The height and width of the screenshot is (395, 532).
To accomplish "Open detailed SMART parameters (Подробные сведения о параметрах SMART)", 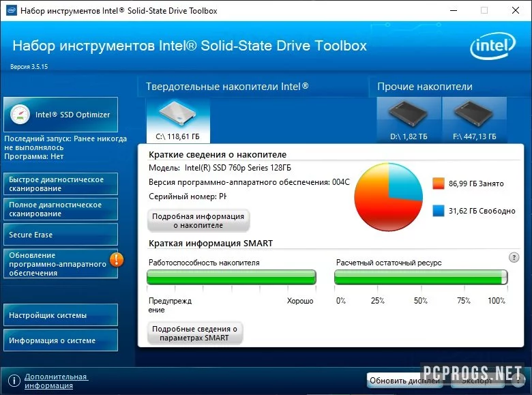I will click(195, 333).
